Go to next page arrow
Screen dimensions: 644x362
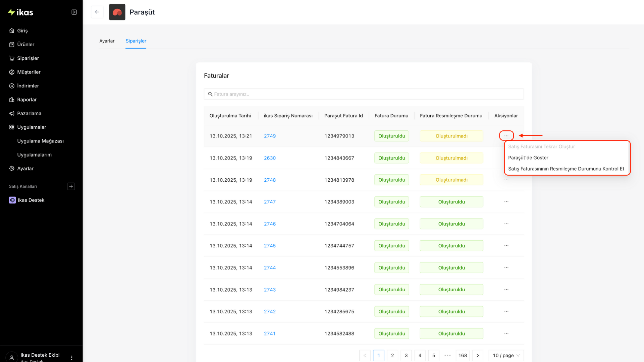478,355
